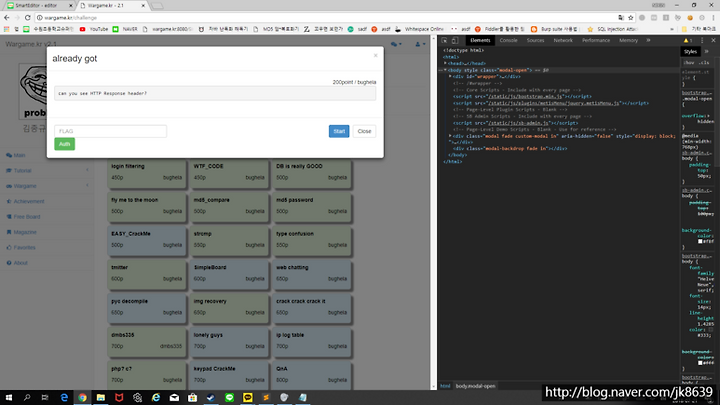Close the already got modal

[x=376, y=56]
